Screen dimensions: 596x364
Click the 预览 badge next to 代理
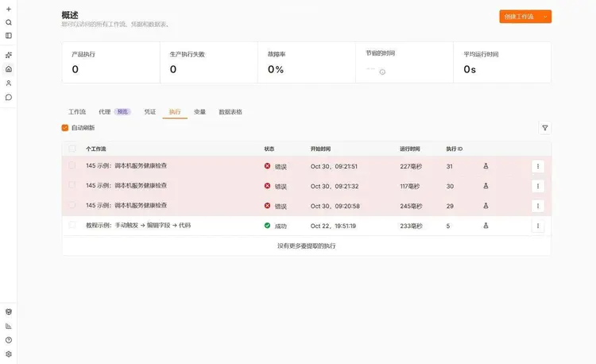tap(122, 112)
